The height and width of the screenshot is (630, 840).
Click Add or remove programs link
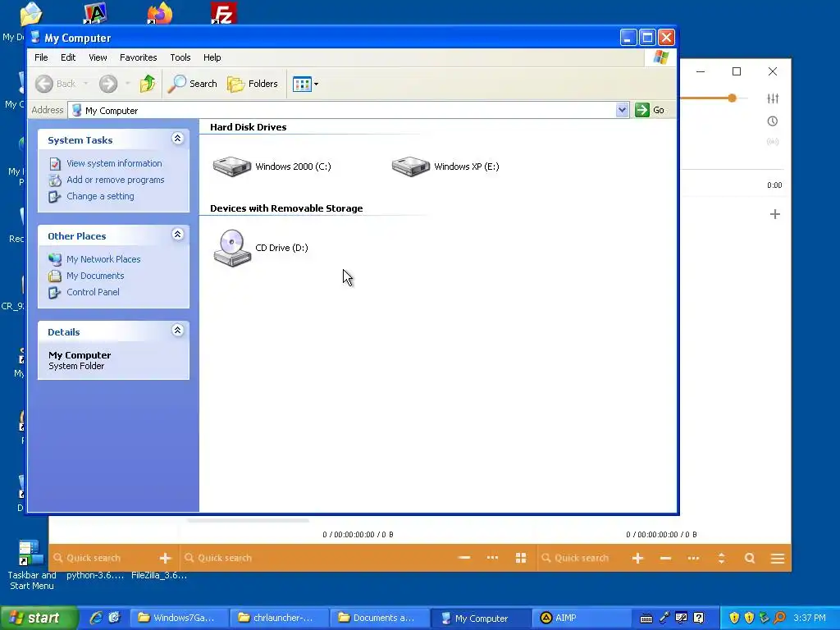coord(115,180)
